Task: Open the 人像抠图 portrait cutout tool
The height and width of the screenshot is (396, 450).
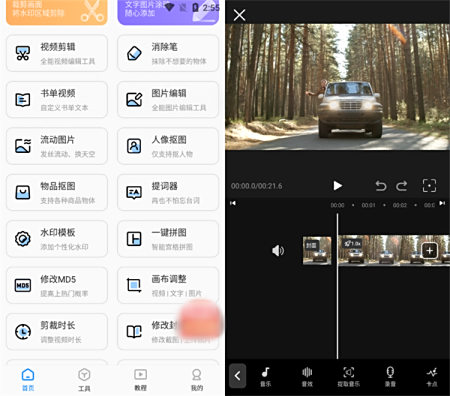Action: (x=168, y=146)
